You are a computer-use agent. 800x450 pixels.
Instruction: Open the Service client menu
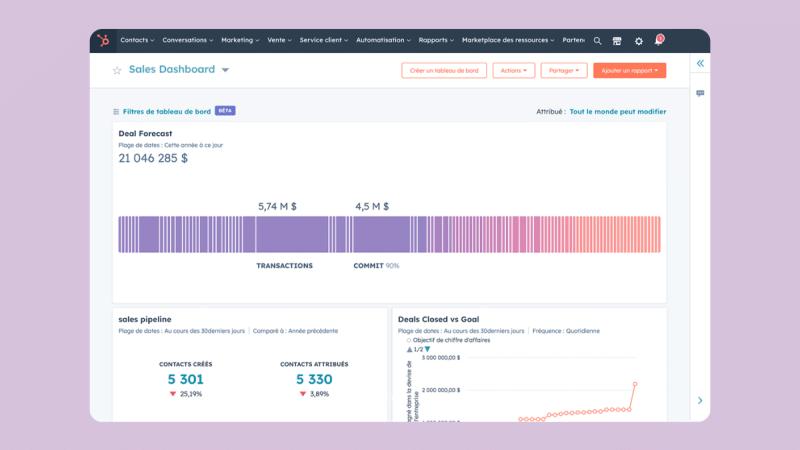coord(323,40)
